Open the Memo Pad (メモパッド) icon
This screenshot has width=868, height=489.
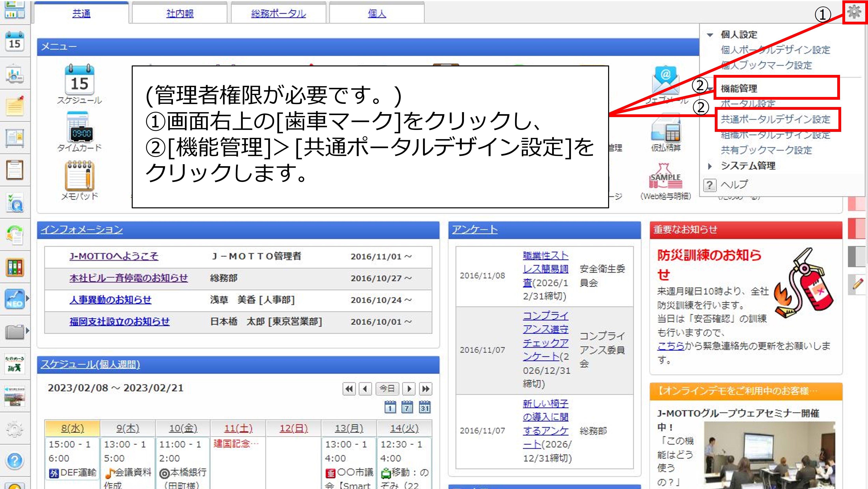click(79, 175)
